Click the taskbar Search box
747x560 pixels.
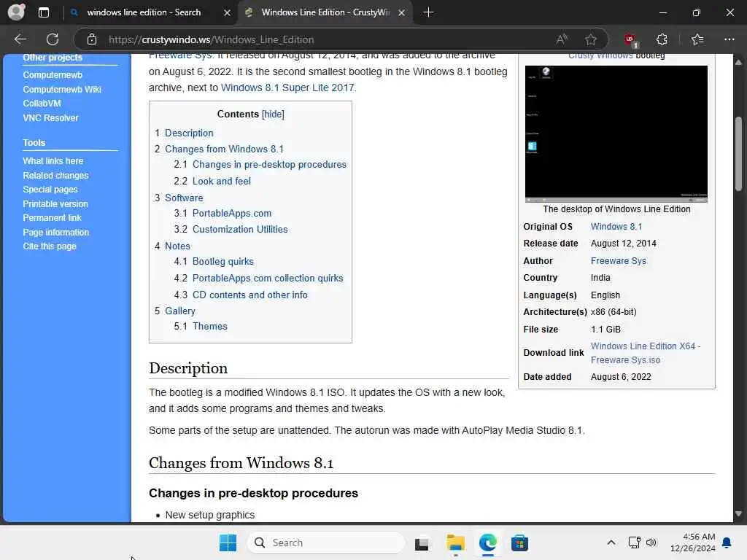(x=326, y=542)
